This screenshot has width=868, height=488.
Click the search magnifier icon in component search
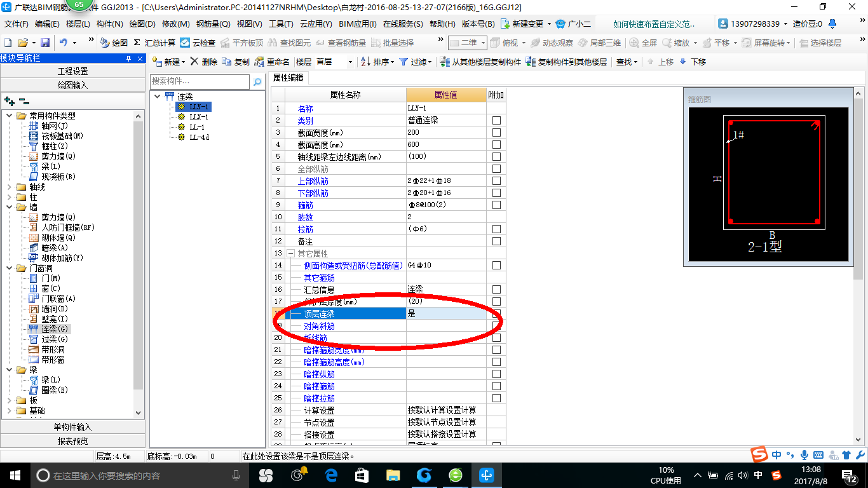(257, 82)
